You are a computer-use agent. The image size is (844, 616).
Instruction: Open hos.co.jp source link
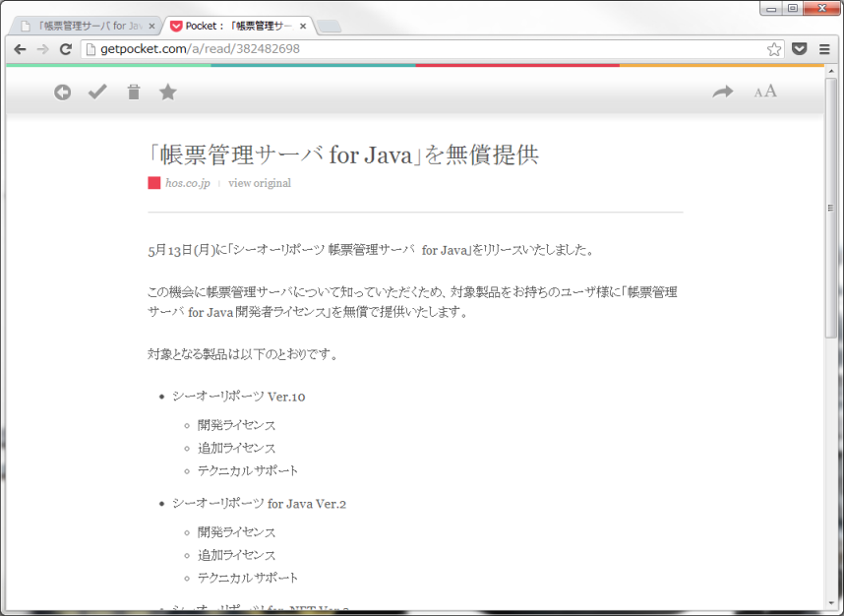click(187, 183)
